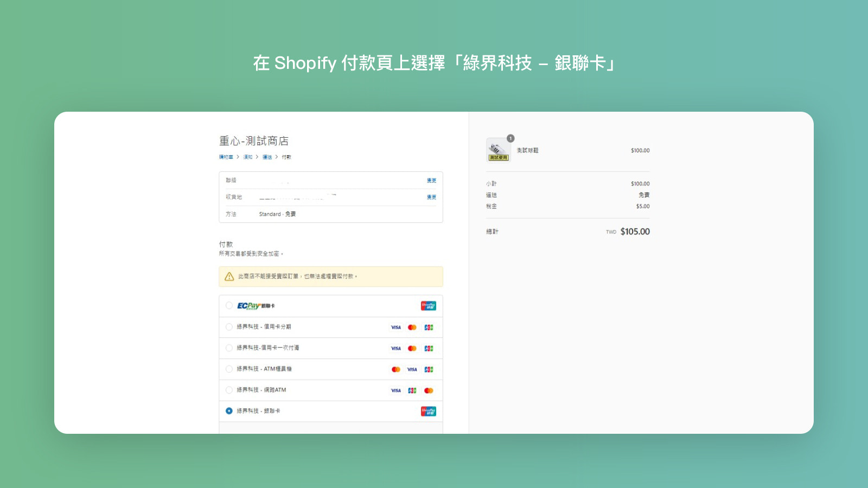The width and height of the screenshot is (868, 488).
Task: Click the 免費 shipping cost value
Action: (x=644, y=195)
